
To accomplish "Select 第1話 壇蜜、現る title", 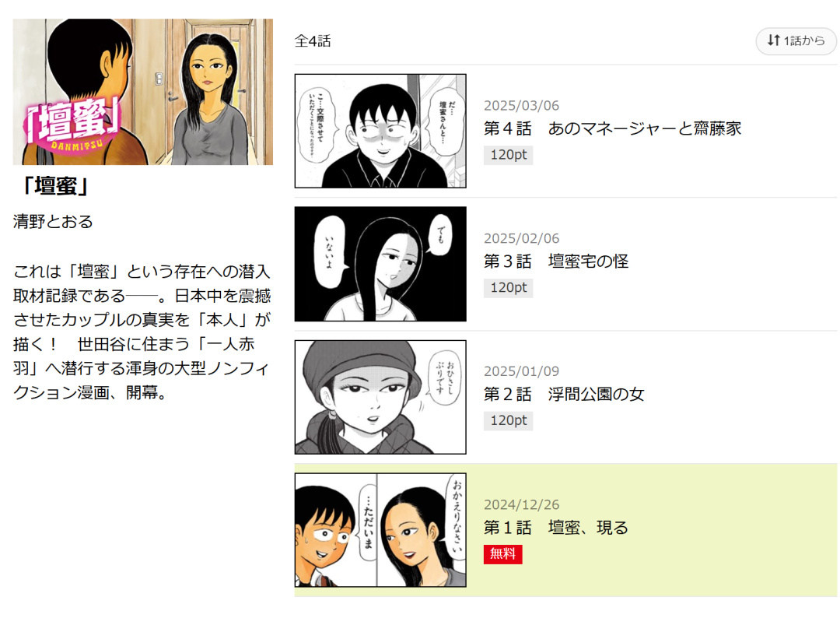I will click(x=555, y=528).
